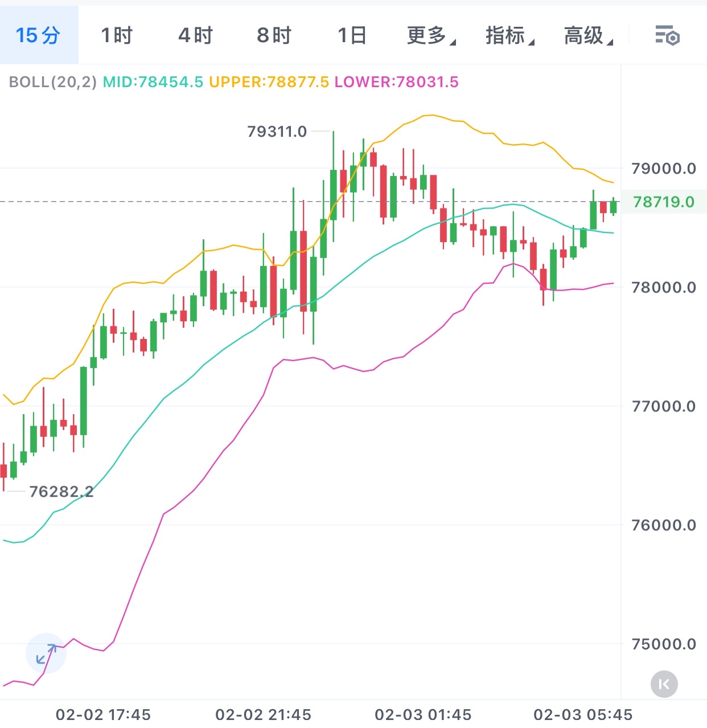Tap the fullscreen expand arrows icon
Viewport: 707px width, 728px height.
point(46,653)
